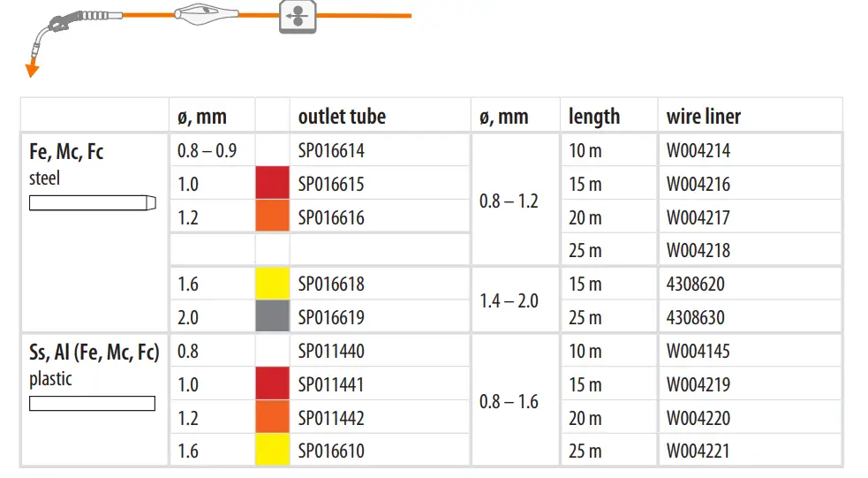Open wire liner part number W004214
This screenshot has width=868, height=478.
(x=698, y=151)
